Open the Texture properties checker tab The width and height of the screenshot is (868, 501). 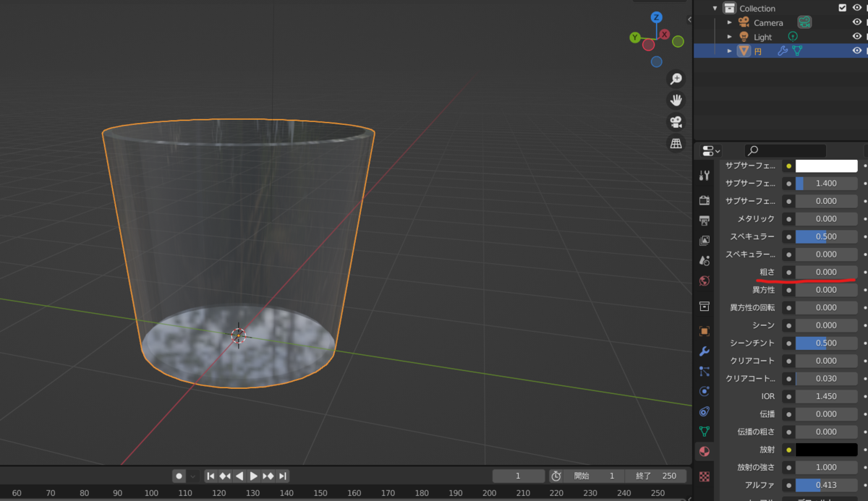pyautogui.click(x=705, y=476)
